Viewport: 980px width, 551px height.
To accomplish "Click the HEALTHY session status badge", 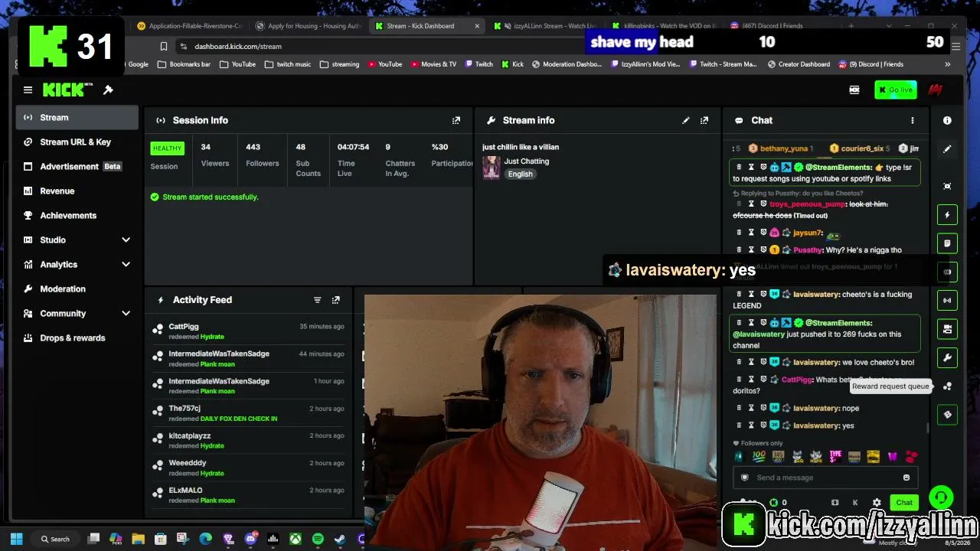I will [x=167, y=148].
